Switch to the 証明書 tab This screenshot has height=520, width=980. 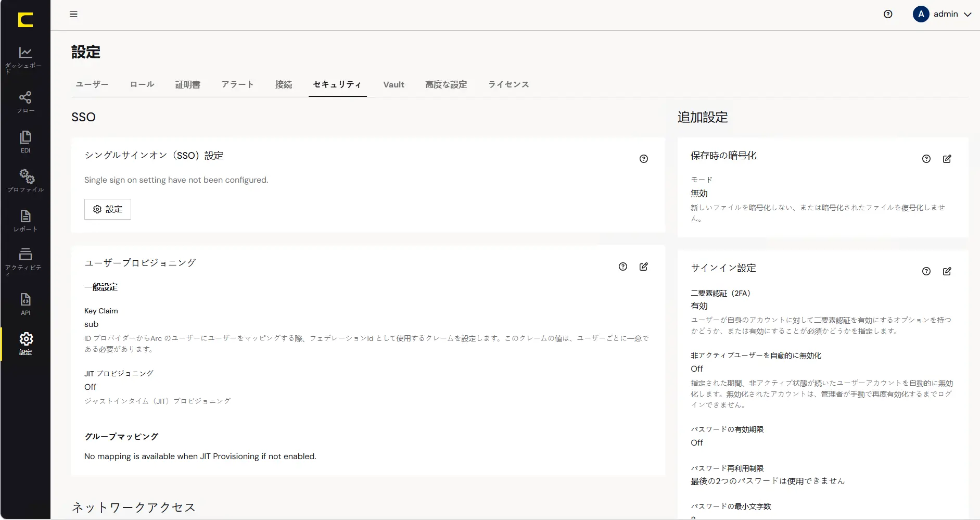pos(188,84)
